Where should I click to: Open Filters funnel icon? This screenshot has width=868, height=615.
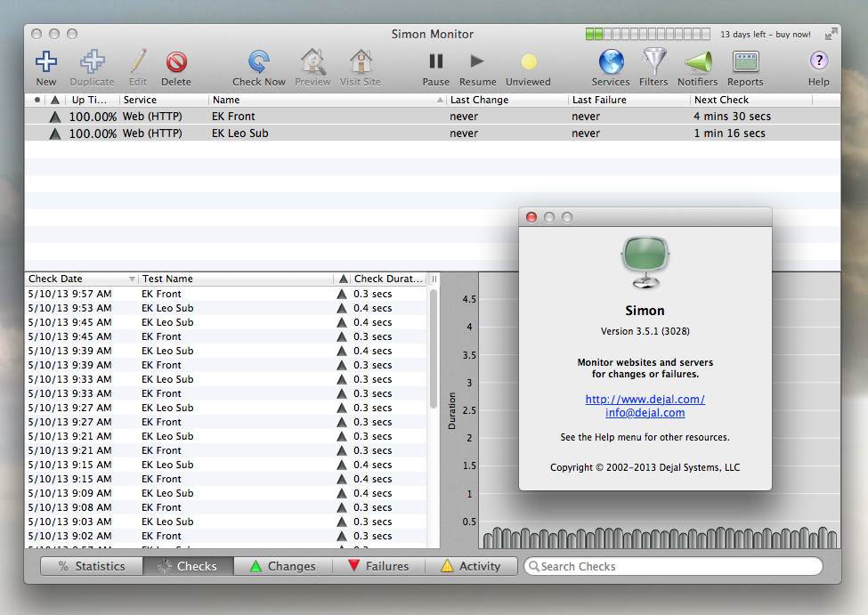(653, 61)
